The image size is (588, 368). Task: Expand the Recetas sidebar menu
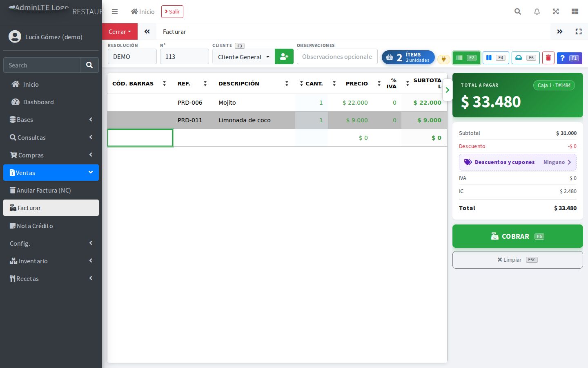(x=51, y=278)
